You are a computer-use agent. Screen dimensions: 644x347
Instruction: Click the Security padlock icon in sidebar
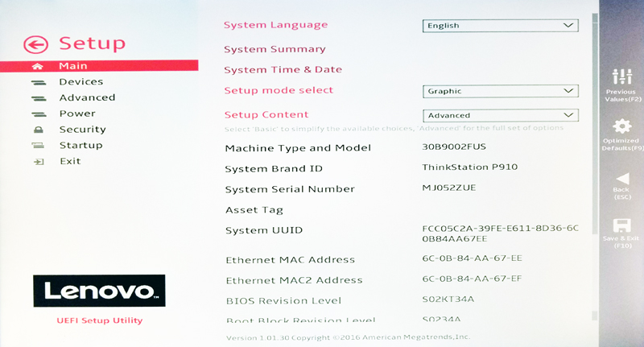38,130
